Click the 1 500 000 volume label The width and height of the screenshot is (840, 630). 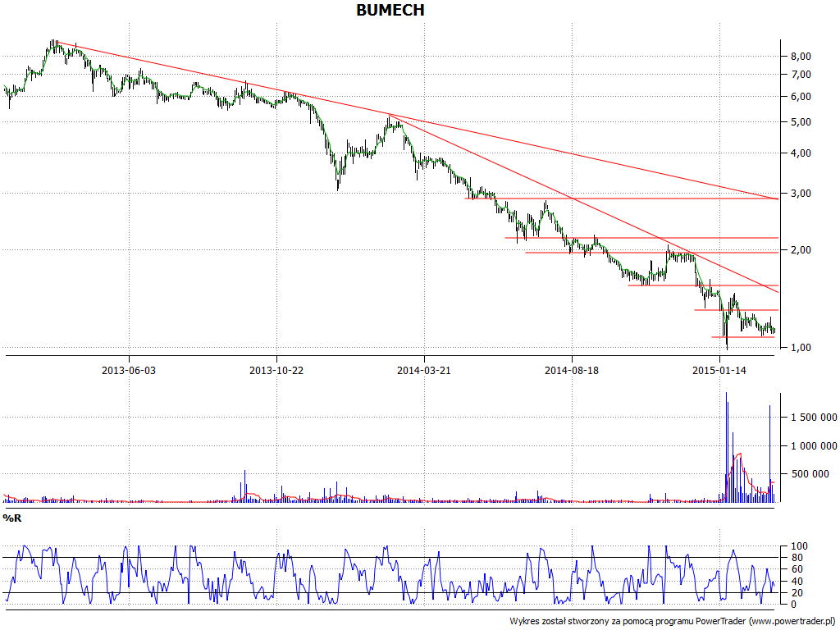coord(814,418)
